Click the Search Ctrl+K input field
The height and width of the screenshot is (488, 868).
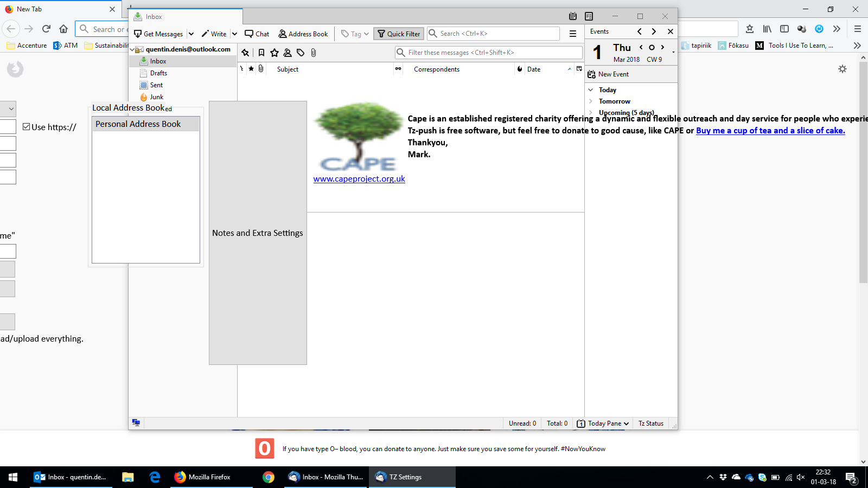[493, 34]
